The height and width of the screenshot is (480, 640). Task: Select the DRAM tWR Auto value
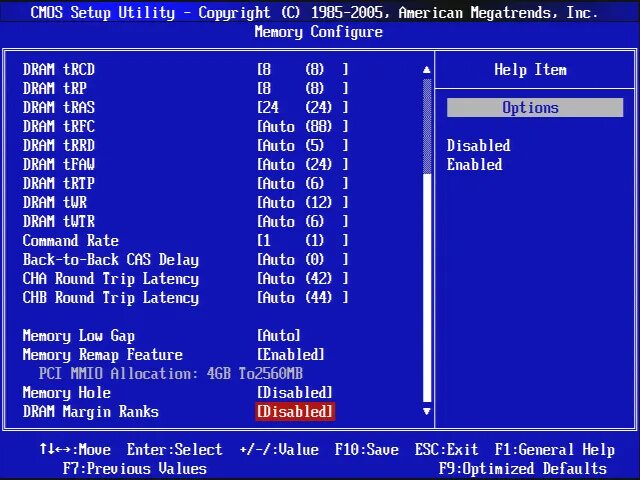(x=302, y=202)
